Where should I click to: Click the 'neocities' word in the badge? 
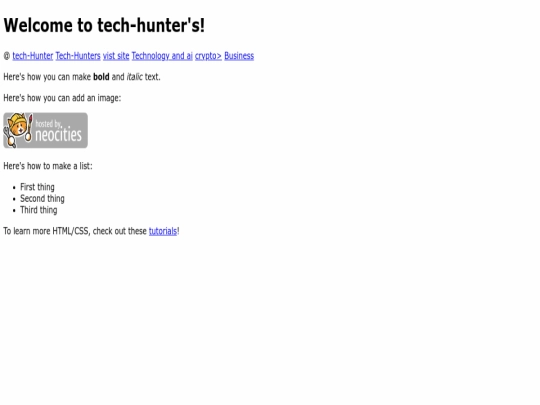[x=59, y=135]
